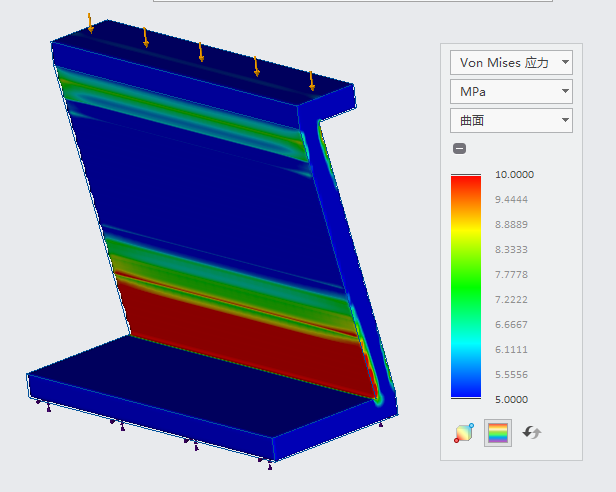
Task: Click the red section of color bar
Action: (x=466, y=190)
